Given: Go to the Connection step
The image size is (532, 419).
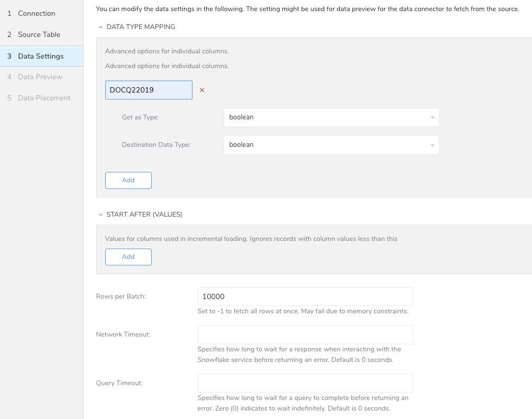Looking at the screenshot, I should coord(36,13).
